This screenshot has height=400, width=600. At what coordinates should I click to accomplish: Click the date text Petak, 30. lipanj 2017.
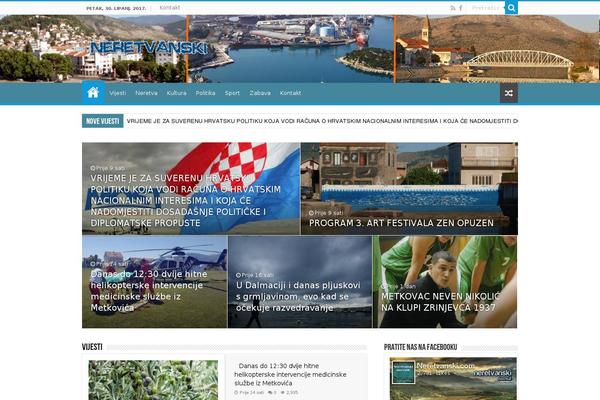pyautogui.click(x=116, y=8)
